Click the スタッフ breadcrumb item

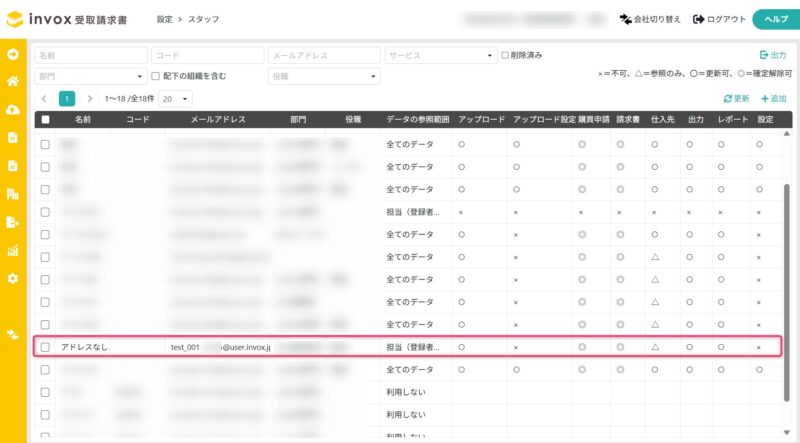[204, 19]
